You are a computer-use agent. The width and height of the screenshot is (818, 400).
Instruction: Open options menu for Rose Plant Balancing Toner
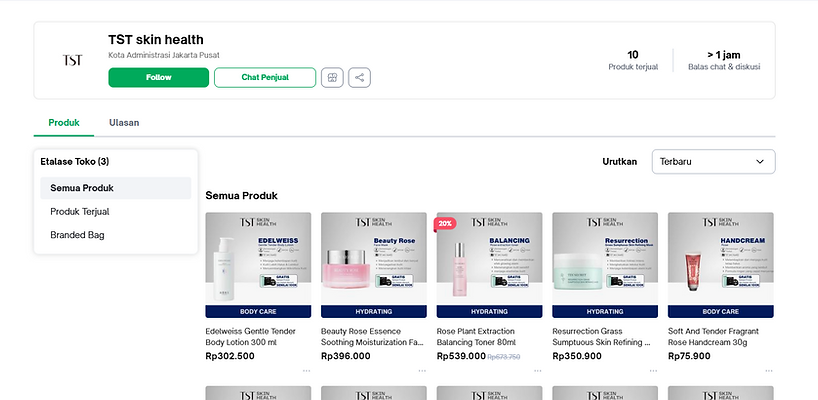(x=538, y=371)
